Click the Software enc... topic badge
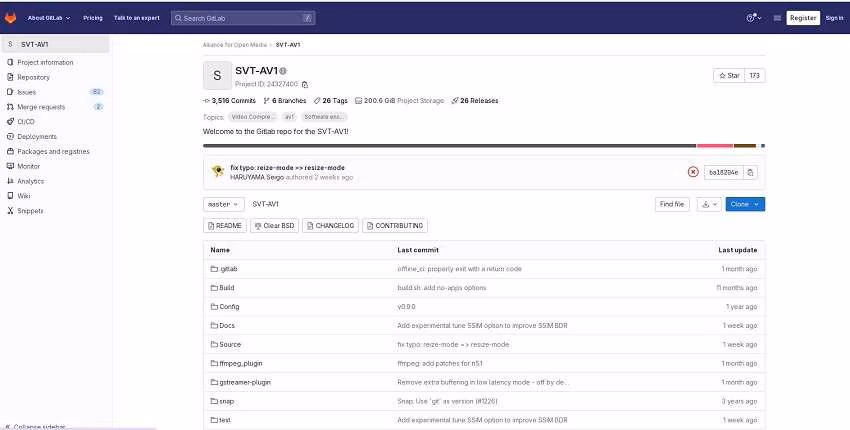This screenshot has width=850, height=430. pyautogui.click(x=324, y=117)
